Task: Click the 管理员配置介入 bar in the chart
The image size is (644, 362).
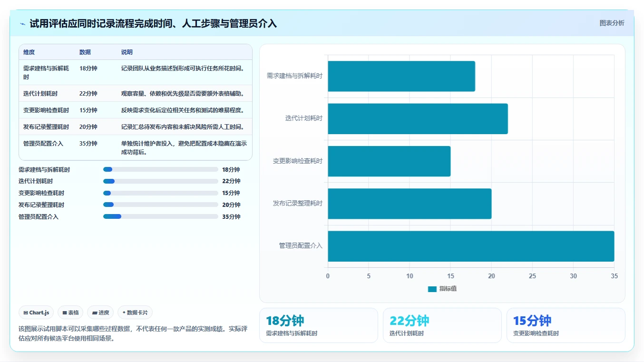Action: pyautogui.click(x=471, y=246)
